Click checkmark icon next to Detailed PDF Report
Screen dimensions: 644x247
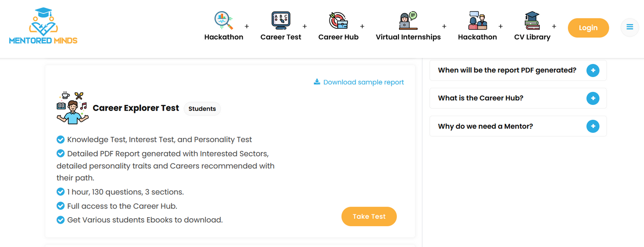click(60, 153)
